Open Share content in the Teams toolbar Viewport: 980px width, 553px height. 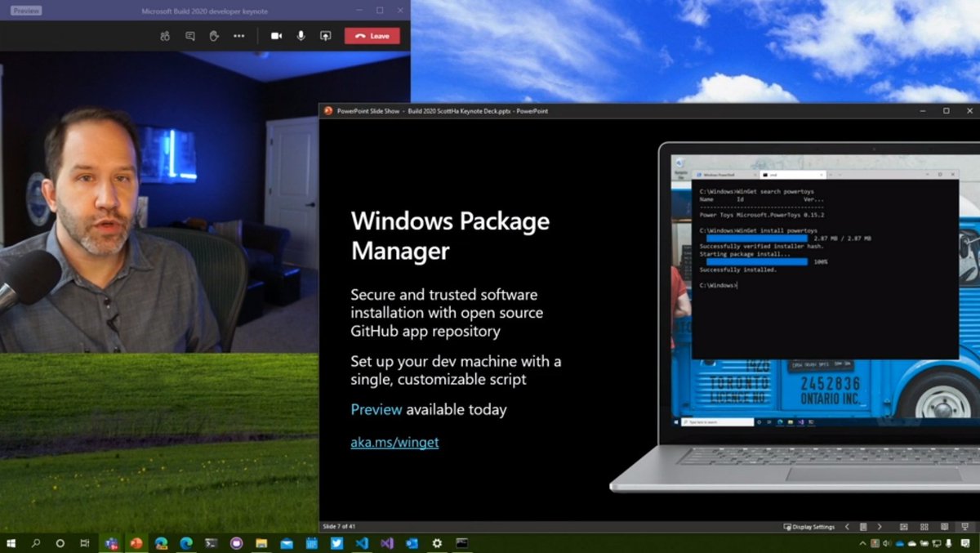(325, 36)
